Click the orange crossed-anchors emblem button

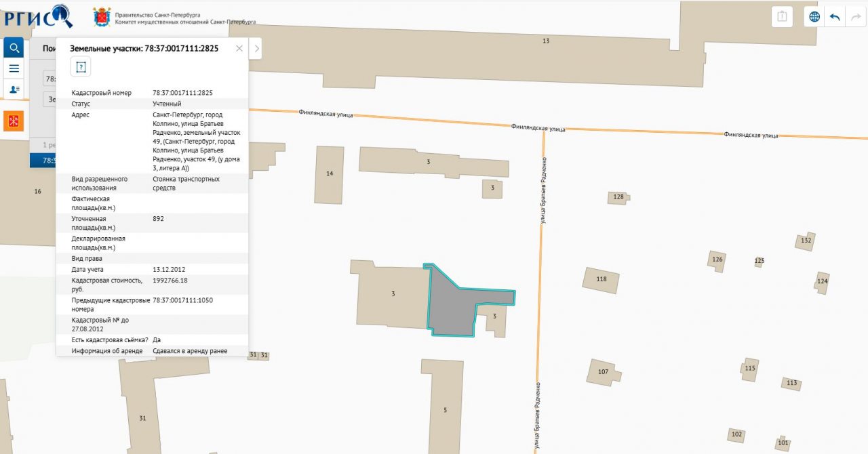coord(14,121)
